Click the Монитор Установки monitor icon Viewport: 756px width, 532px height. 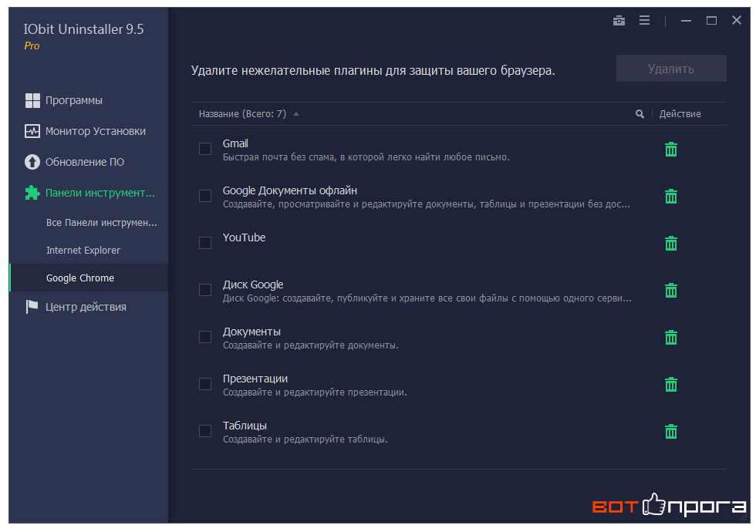point(32,131)
